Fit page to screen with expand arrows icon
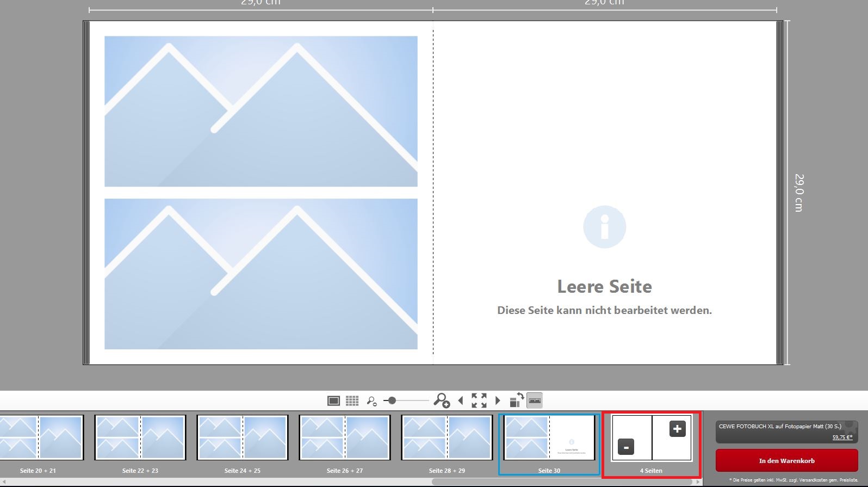Image resolution: width=868 pixels, height=487 pixels. click(479, 401)
